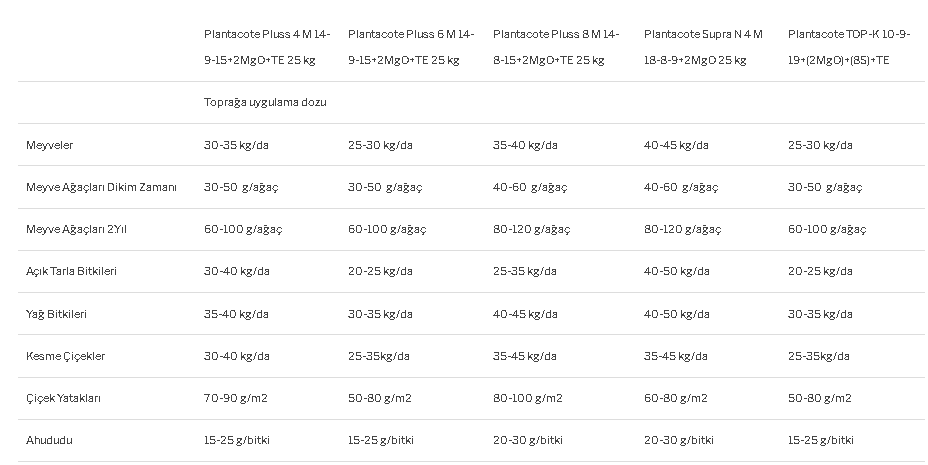
Task: Select the 35-40 kg/da cell in Yağ Bitkileri
Action: pyautogui.click(x=236, y=314)
